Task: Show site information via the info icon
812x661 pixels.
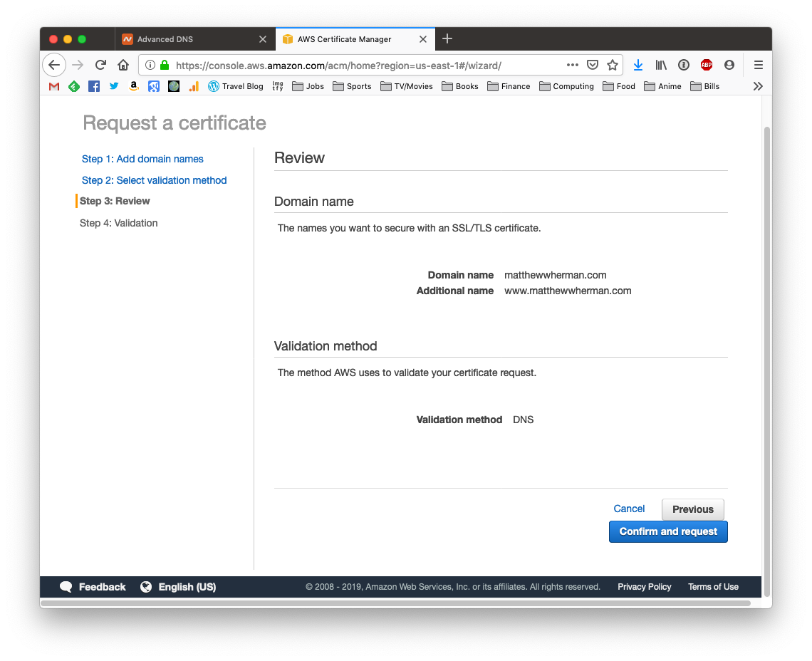Action: (150, 65)
